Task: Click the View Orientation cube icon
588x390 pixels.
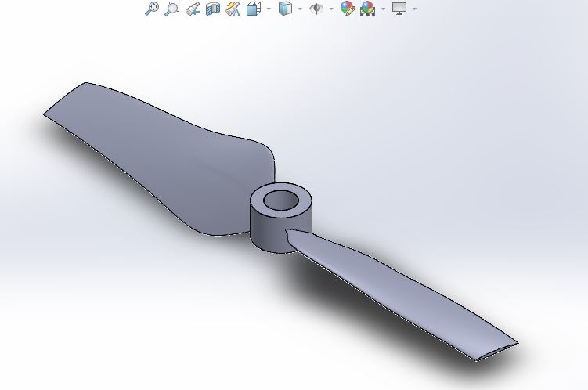Action: click(254, 9)
